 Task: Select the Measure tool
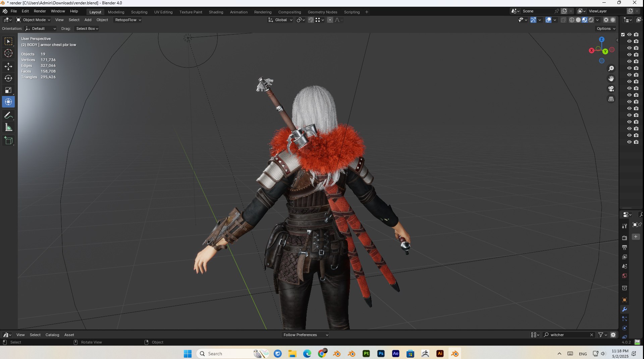(x=8, y=127)
